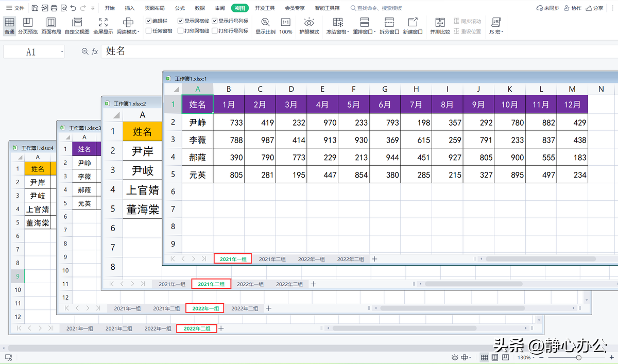Click the save icon in quick access bar
The height and width of the screenshot is (364, 618).
click(x=35, y=8)
